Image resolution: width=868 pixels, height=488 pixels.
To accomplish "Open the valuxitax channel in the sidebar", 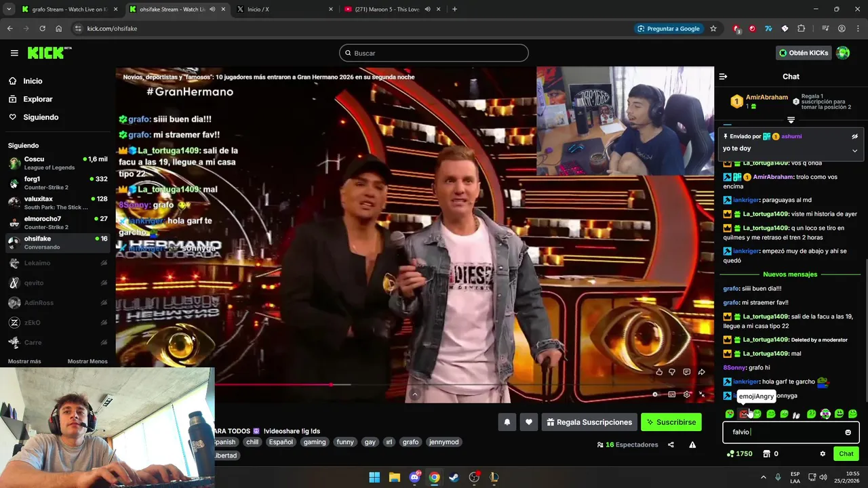I will 58,203.
